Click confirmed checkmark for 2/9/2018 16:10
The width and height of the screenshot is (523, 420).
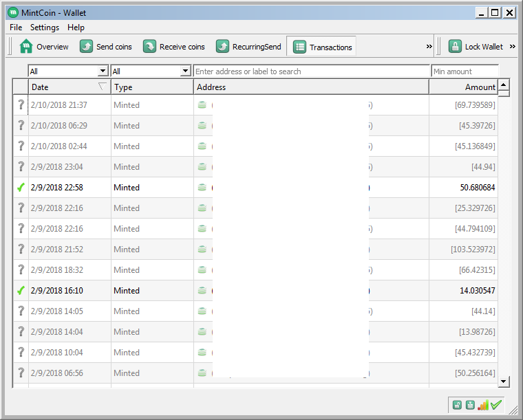[21, 291]
